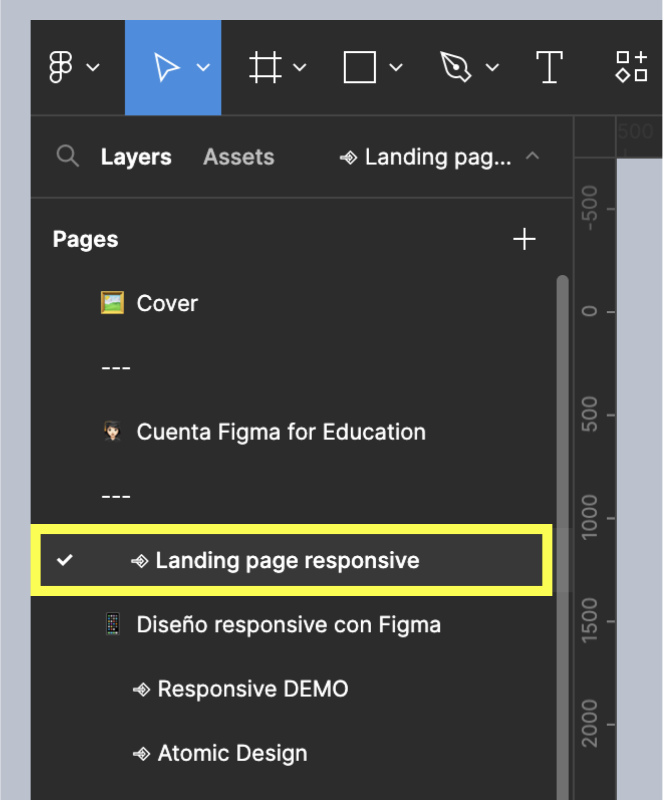Screen dimensions: 663x800
Task: Collapse pages list via Landing page chevron
Action: pyautogui.click(x=532, y=157)
